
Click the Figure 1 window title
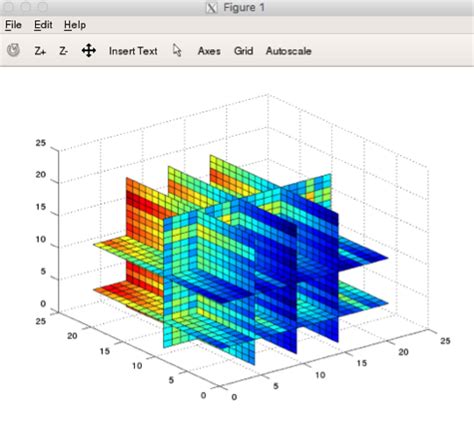click(244, 8)
